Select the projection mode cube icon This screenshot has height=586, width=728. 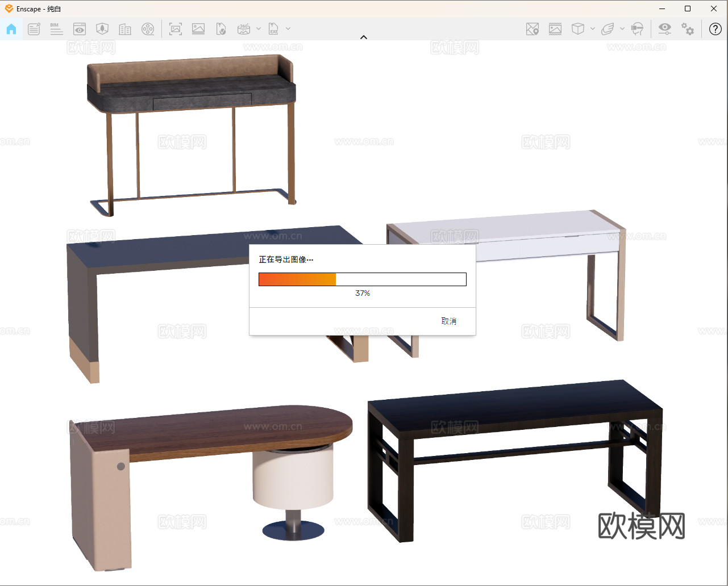coord(578,29)
